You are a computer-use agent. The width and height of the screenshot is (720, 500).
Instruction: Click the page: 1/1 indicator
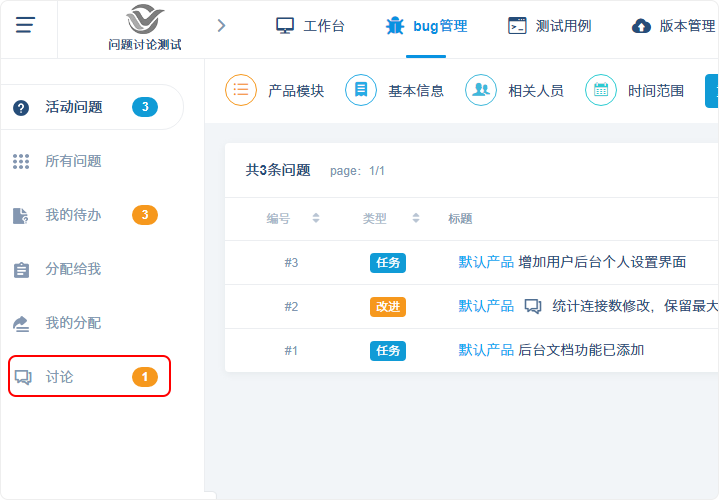pyautogui.click(x=357, y=171)
